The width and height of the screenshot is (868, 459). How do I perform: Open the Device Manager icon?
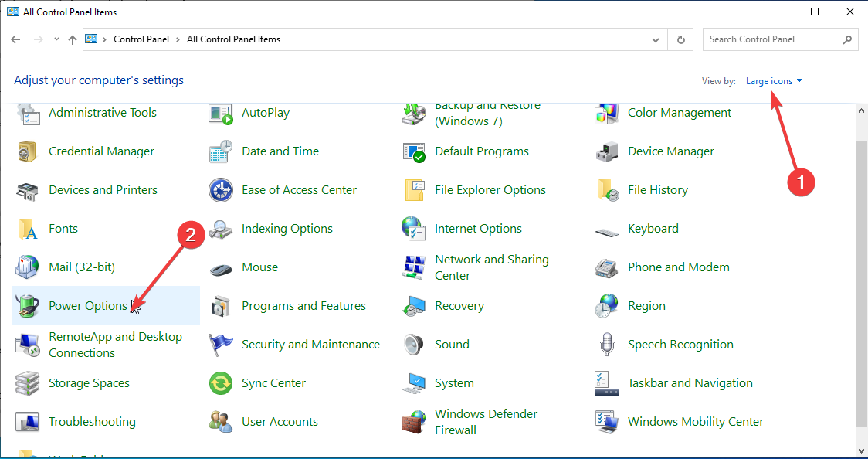pyautogui.click(x=607, y=151)
